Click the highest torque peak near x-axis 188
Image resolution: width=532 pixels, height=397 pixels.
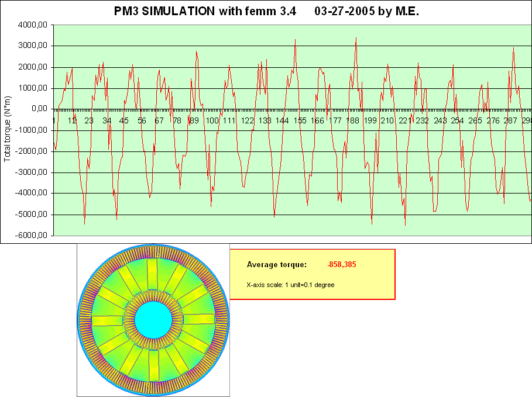tap(356, 39)
